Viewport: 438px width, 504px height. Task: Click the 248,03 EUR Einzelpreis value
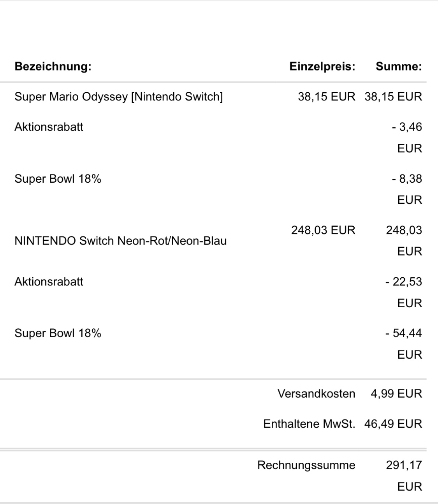point(323,230)
